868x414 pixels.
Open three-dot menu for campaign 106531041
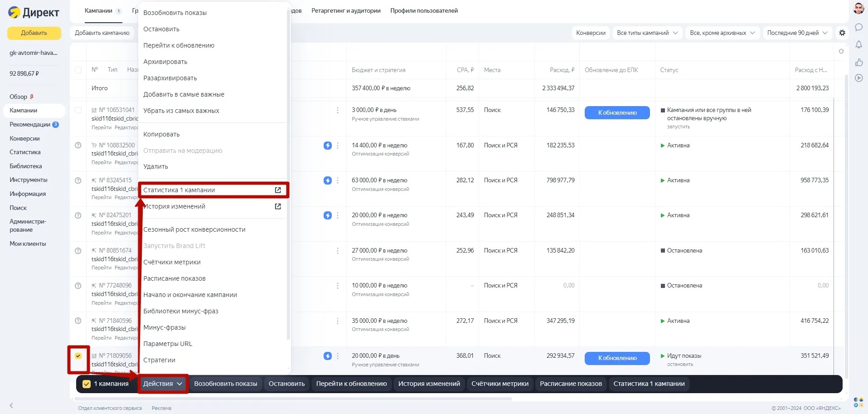tap(338, 110)
